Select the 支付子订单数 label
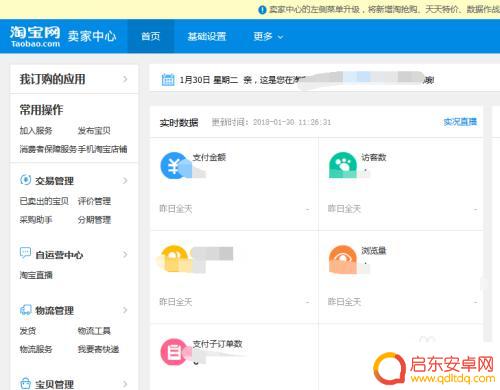500x390 pixels. coord(218,344)
